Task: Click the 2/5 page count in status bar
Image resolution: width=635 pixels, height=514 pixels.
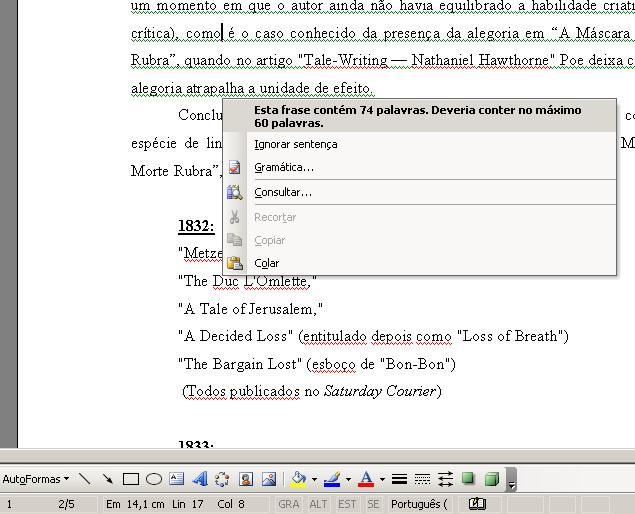Action: coord(66,504)
